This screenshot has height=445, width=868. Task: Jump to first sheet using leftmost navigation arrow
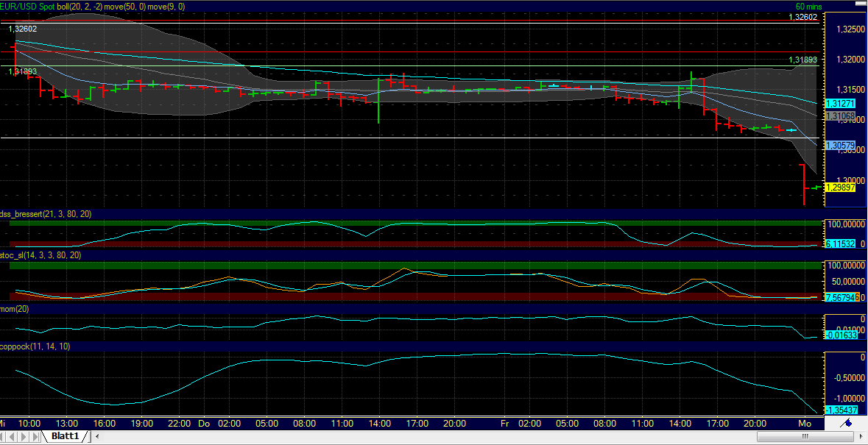(2, 435)
